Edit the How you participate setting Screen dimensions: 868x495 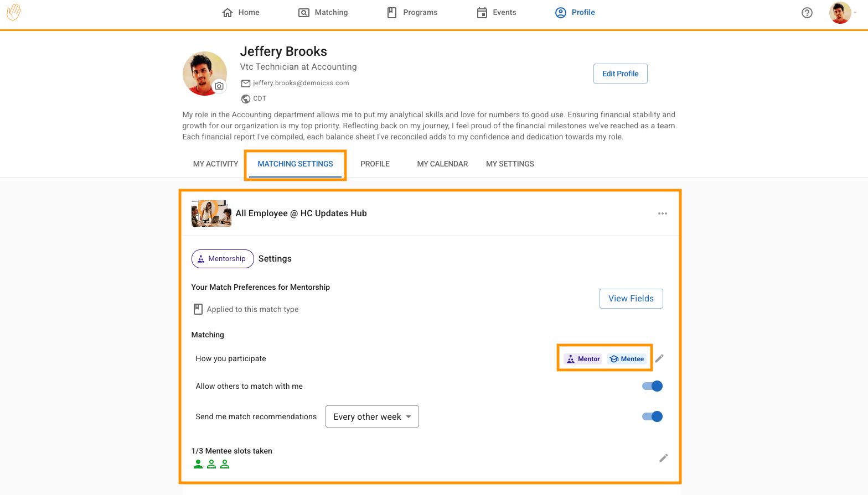coord(659,359)
